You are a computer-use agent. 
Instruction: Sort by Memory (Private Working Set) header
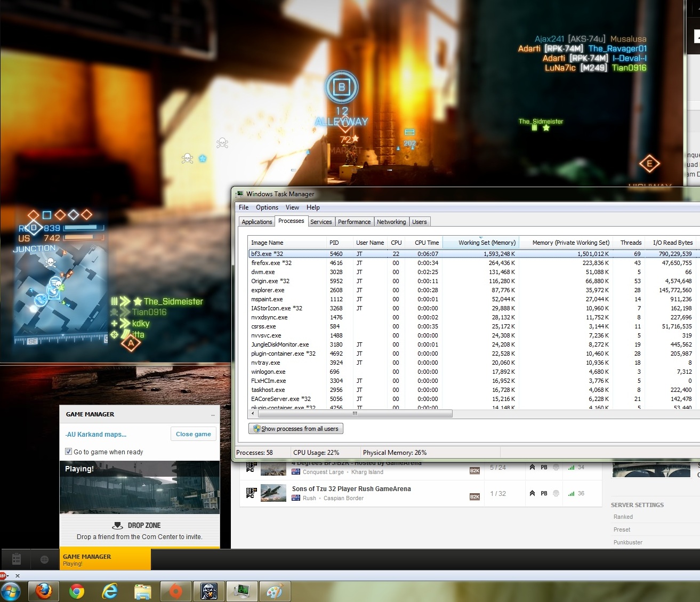(x=566, y=243)
